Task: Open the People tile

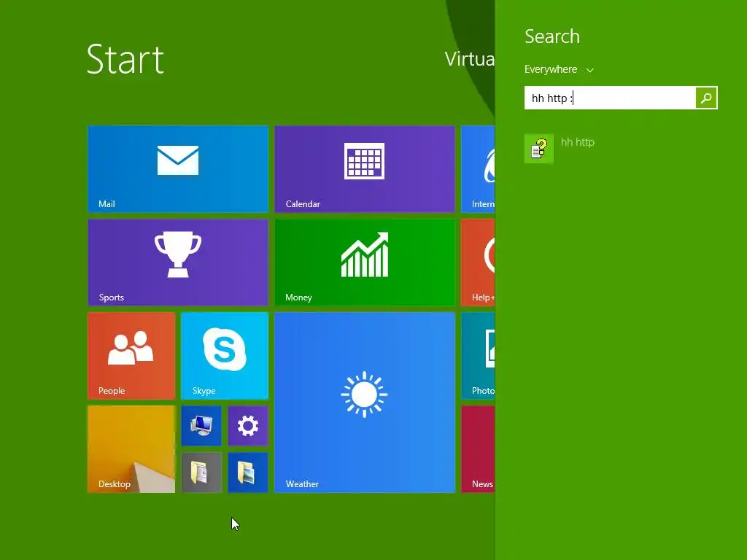Action: [131, 356]
